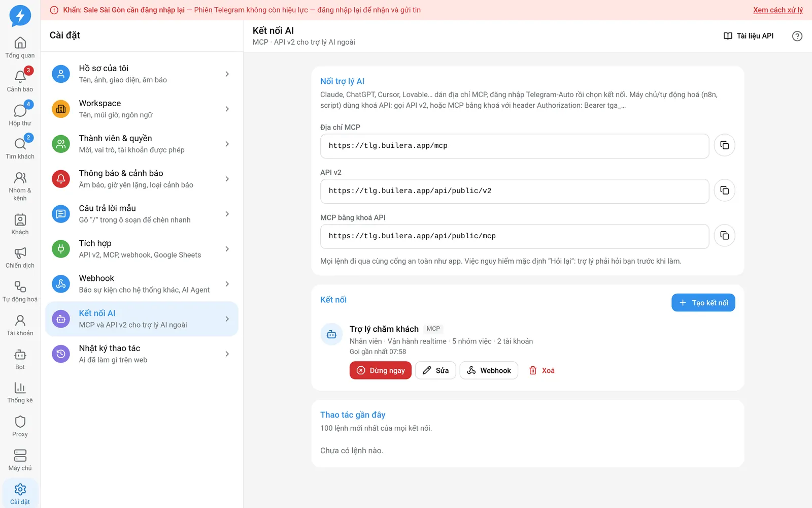Click Webhook button under Trợ lý chăm khách
812x508 pixels.
coord(489,370)
